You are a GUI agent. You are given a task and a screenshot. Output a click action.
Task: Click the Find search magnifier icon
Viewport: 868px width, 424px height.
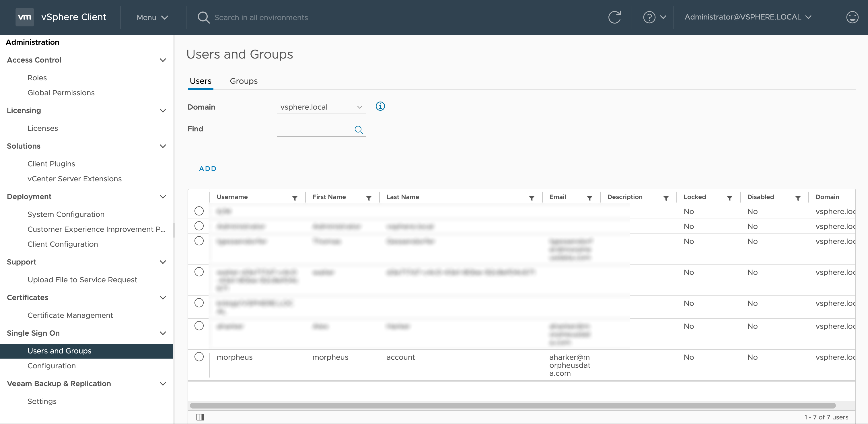(x=359, y=130)
